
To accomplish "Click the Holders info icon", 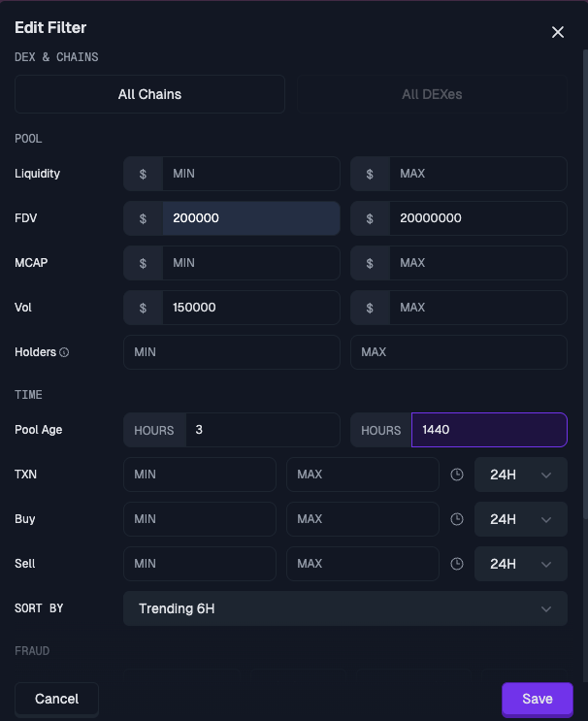I will [64, 352].
